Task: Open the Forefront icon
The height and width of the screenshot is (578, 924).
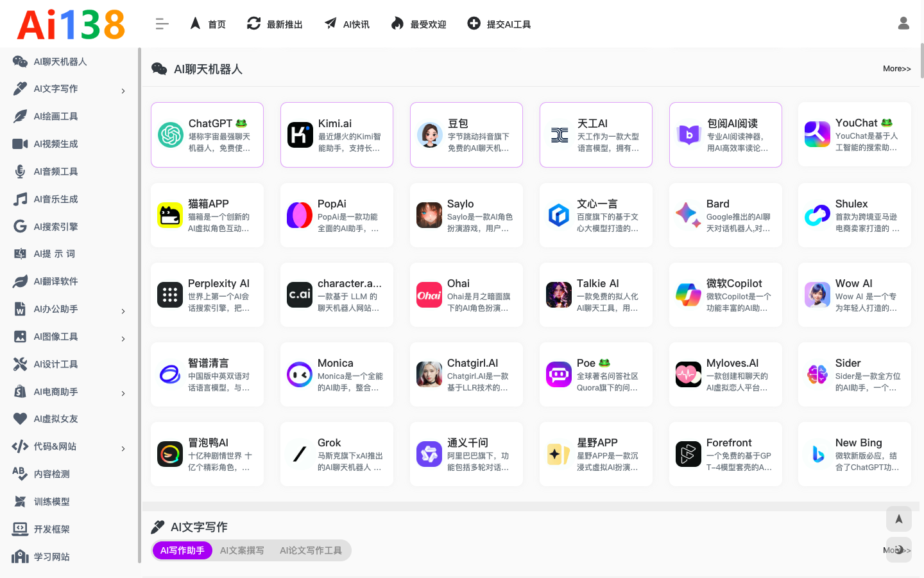Action: click(689, 454)
